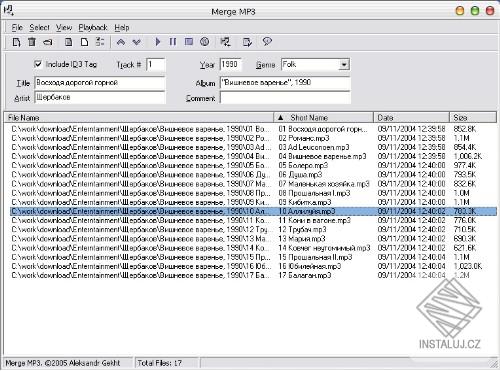Click the Year field showing 1990
This screenshot has width=500, height=371.
pyautogui.click(x=230, y=64)
